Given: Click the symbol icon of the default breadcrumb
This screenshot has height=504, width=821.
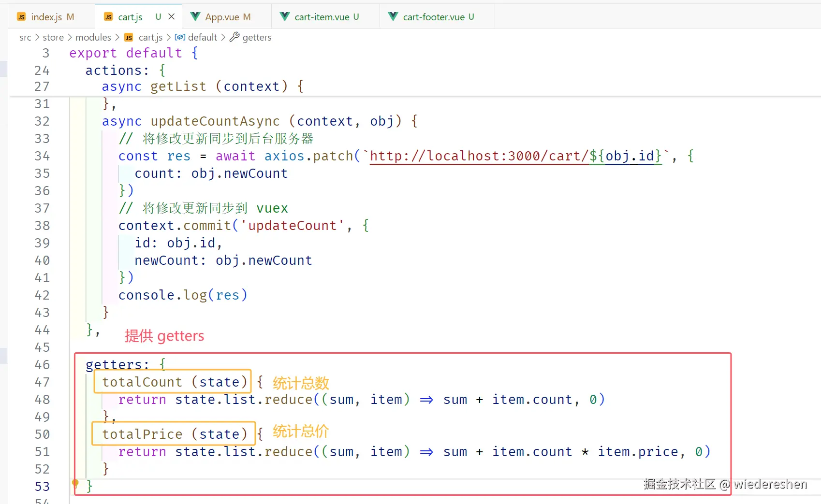Looking at the screenshot, I should point(180,37).
